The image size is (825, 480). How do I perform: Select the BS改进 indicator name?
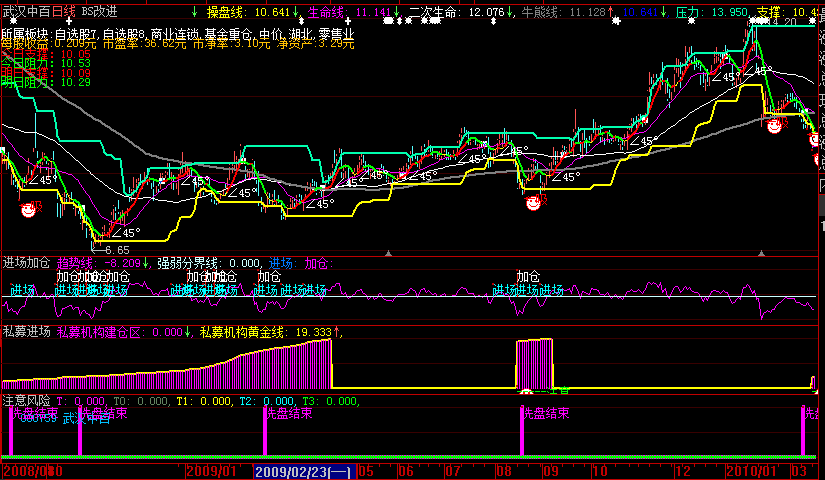click(x=99, y=11)
